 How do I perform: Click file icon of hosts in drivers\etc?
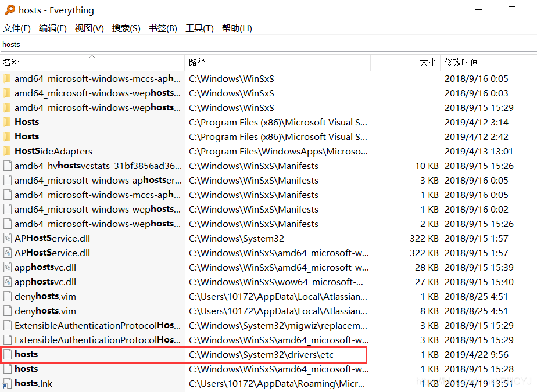point(7,354)
